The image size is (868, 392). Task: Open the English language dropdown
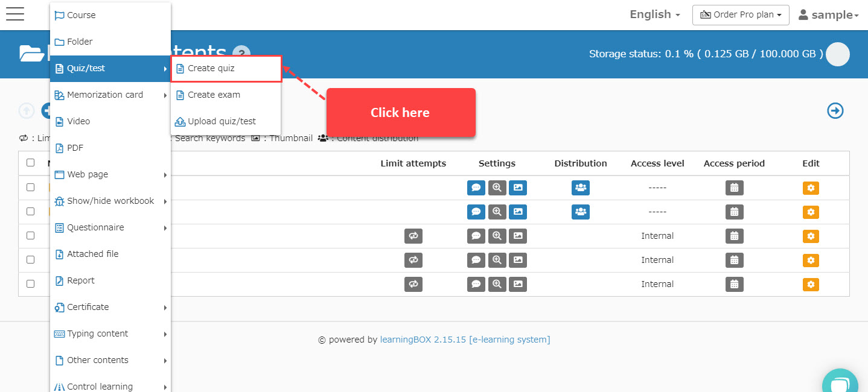[x=655, y=14]
